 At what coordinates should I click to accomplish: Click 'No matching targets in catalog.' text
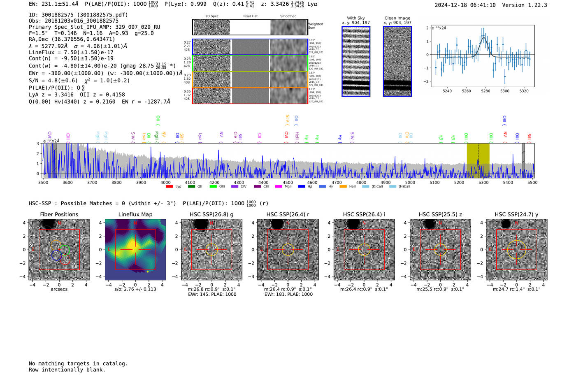click(78, 364)
